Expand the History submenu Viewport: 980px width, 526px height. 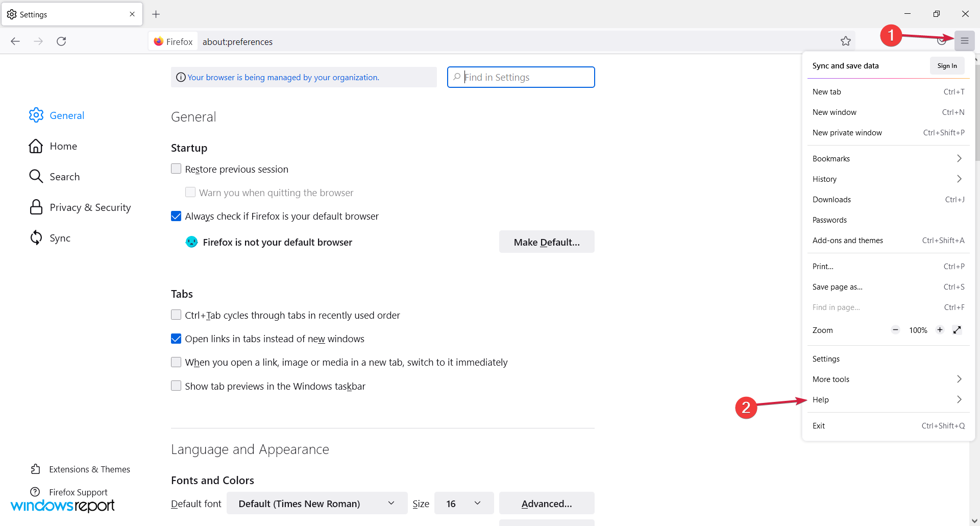[x=888, y=179]
